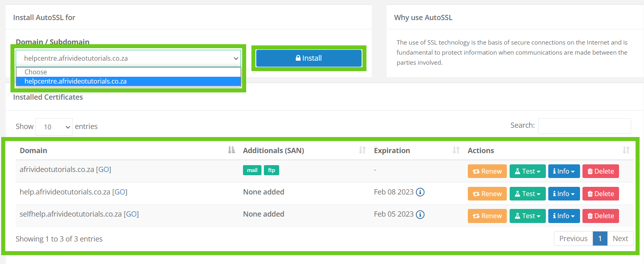Expand Test dropdown for afrivideotutorials.co.za
The image size is (644, 264).
(528, 171)
